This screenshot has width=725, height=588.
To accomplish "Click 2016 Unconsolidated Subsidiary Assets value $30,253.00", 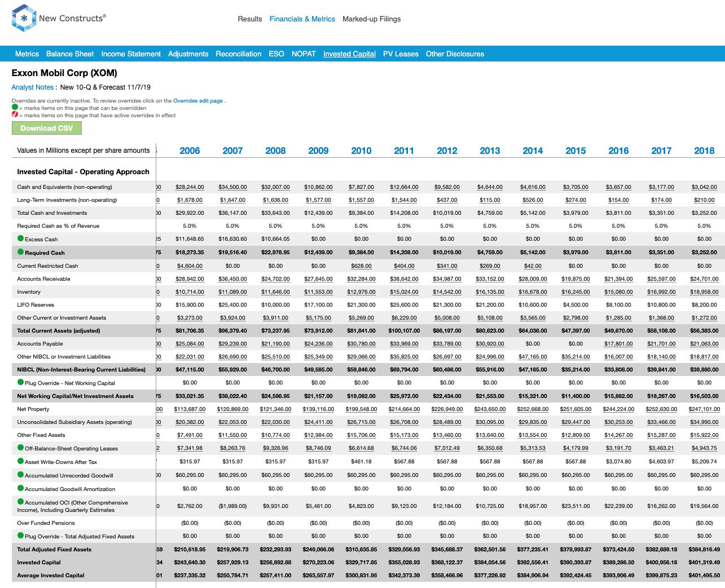I will (x=618, y=422).
